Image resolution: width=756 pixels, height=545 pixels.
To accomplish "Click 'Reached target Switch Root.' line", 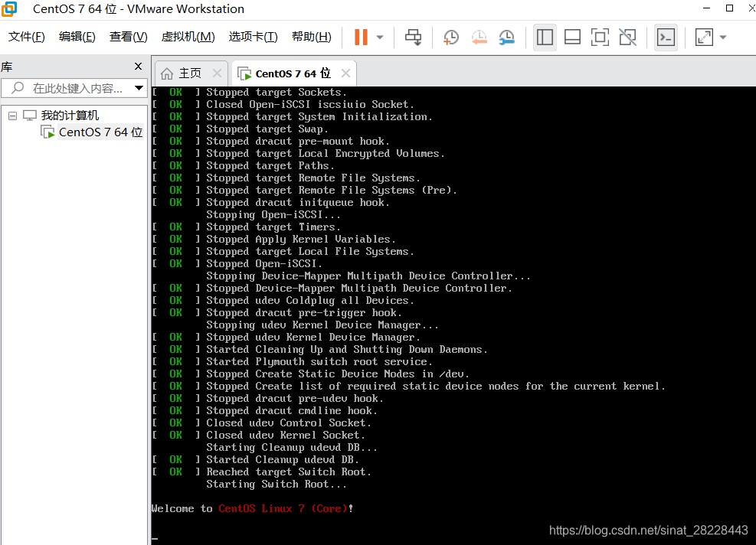I will pyautogui.click(x=289, y=472).
